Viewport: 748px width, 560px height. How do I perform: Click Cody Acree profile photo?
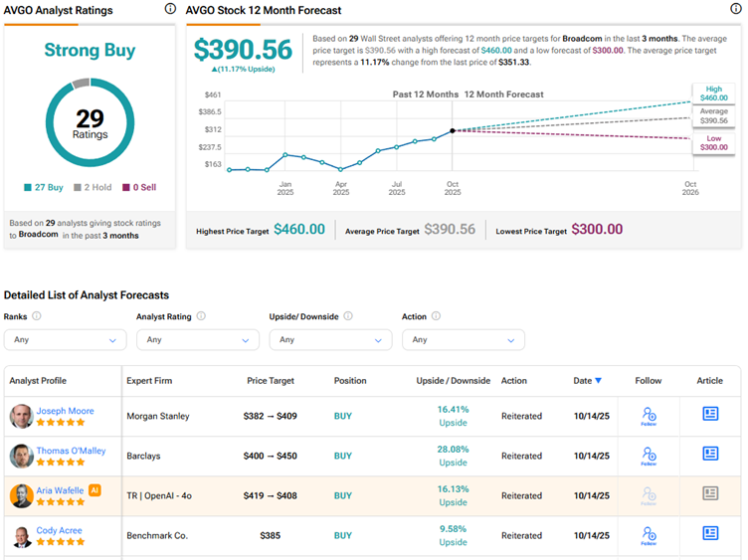click(x=21, y=535)
